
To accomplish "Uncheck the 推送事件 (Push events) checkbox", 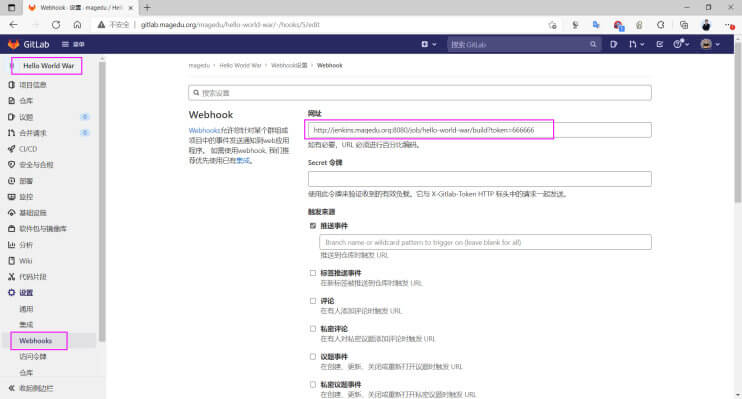I will [x=313, y=226].
